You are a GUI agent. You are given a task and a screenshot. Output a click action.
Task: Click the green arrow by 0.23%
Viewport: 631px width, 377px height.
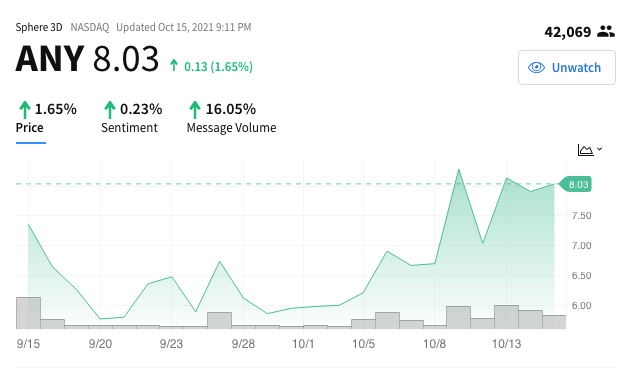(109, 110)
